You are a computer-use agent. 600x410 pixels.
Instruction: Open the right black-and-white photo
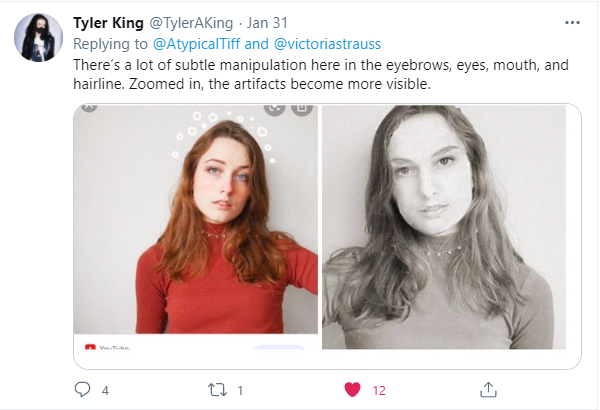click(x=443, y=227)
